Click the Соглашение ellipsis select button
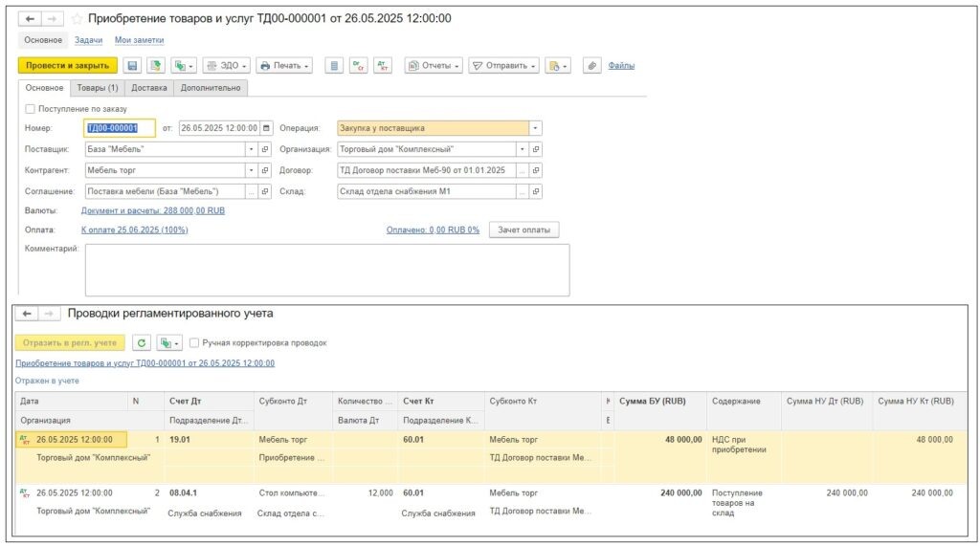This screenshot has height=546, width=980. (252, 191)
